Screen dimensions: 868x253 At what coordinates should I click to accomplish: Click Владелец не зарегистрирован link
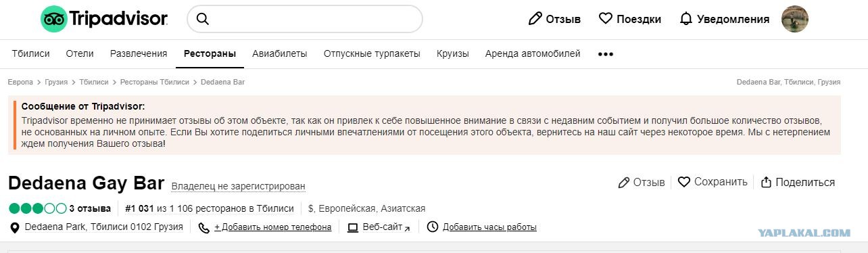[x=239, y=186]
